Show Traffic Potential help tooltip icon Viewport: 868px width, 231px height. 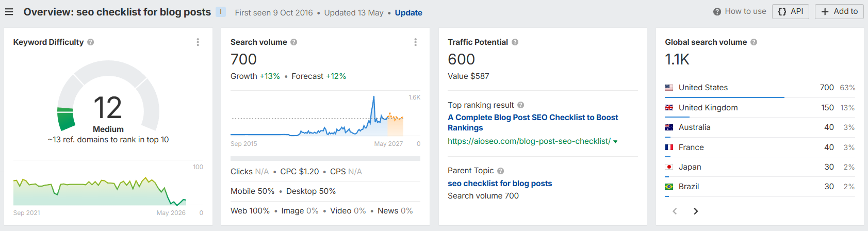[515, 42]
